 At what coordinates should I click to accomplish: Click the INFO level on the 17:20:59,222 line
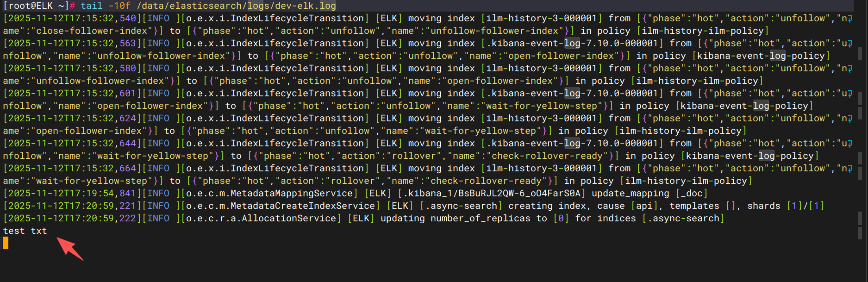pyautogui.click(x=158, y=218)
